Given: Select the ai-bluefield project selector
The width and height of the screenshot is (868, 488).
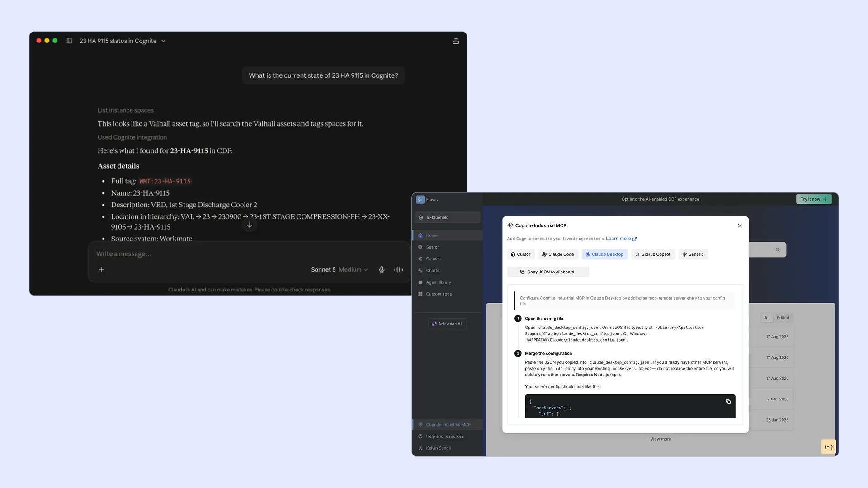Looking at the screenshot, I should coord(447,217).
